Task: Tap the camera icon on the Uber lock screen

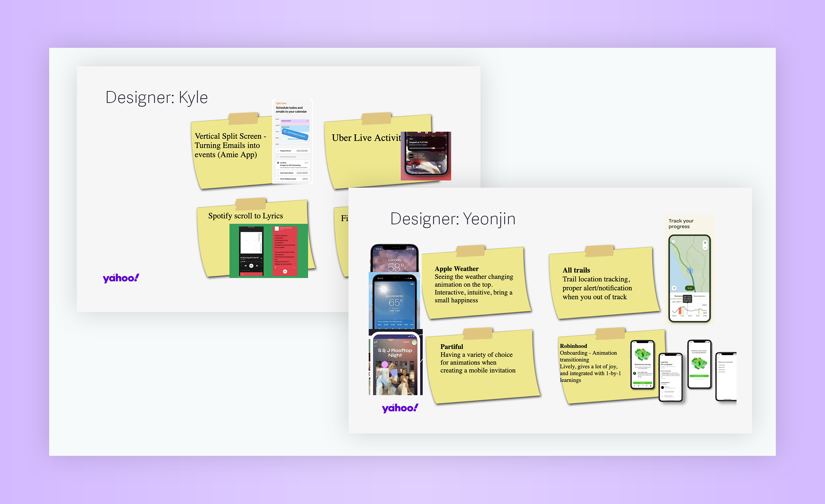Action: click(439, 166)
